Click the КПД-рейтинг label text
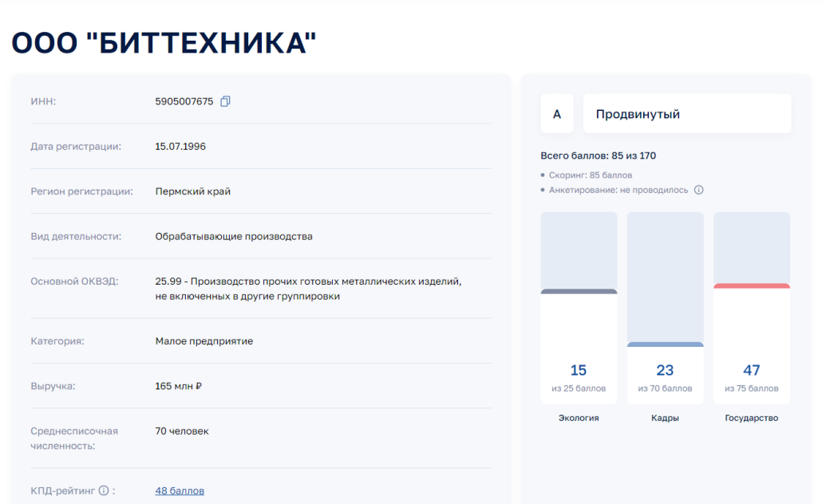 coord(63,490)
